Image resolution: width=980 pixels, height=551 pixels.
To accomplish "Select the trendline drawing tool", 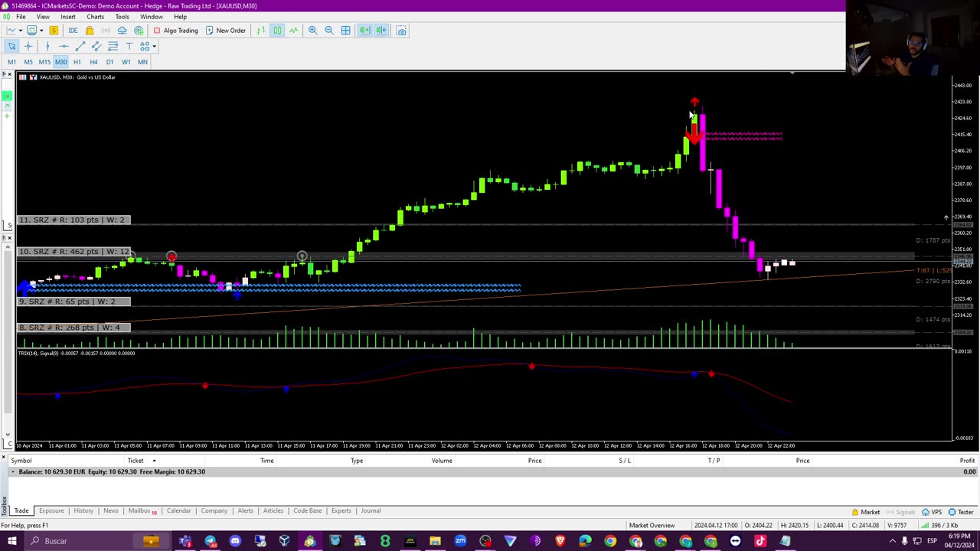I will pos(80,47).
